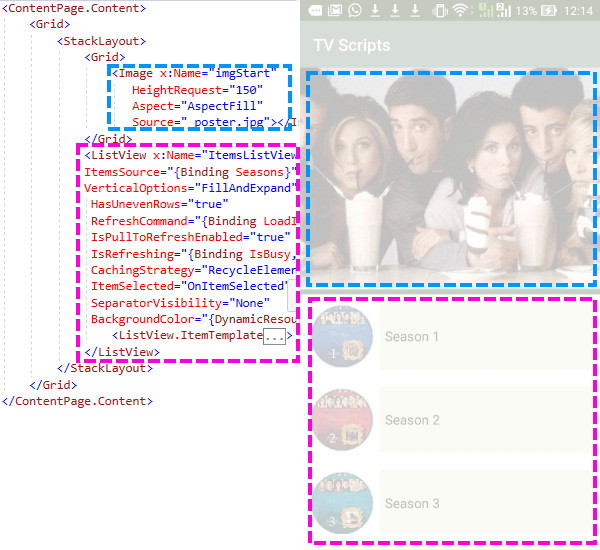Click the RefreshCommand binding attribute
The width and height of the screenshot is (600, 550).
pyautogui.click(x=194, y=221)
